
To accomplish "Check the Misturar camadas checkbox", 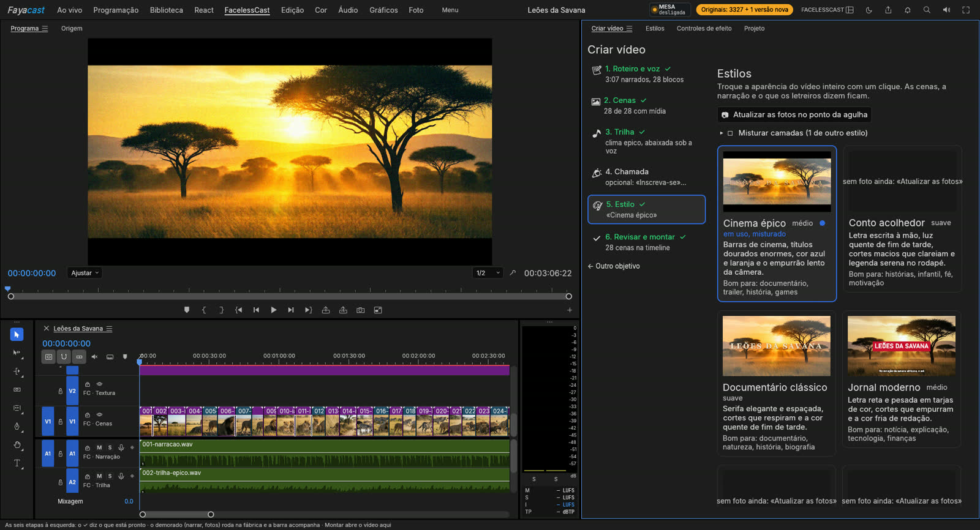I will click(730, 133).
